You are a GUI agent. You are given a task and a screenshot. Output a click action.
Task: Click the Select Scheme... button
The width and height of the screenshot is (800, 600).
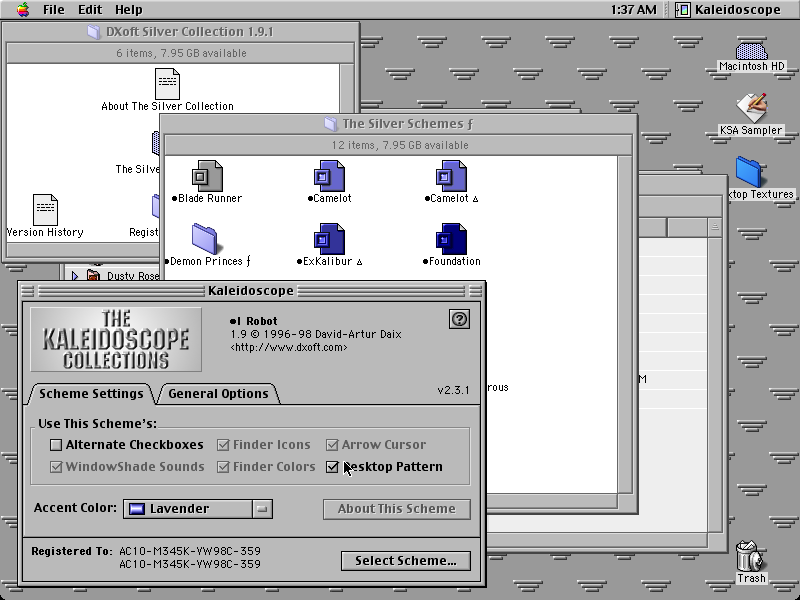[x=406, y=561]
